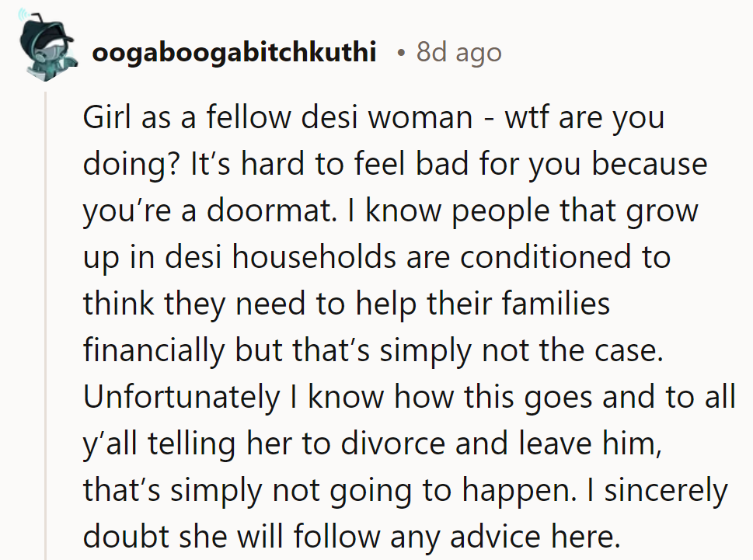Click the phrase desi households

(281, 257)
